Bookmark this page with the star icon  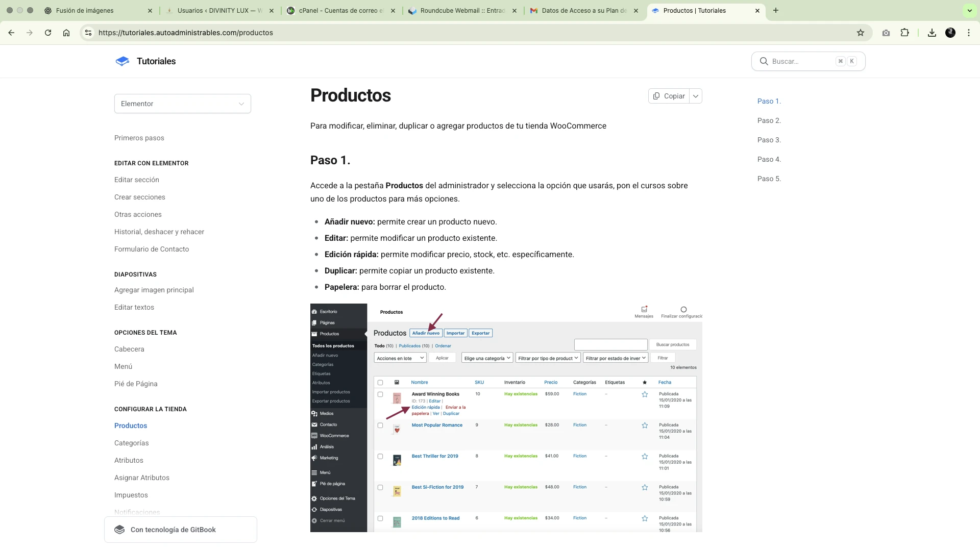coord(861,33)
